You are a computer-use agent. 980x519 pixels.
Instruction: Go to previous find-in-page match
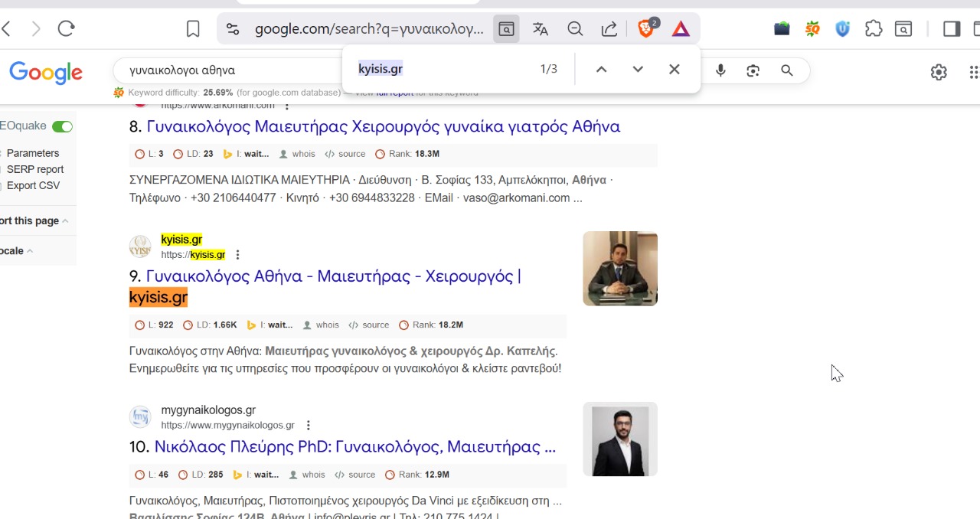[602, 69]
